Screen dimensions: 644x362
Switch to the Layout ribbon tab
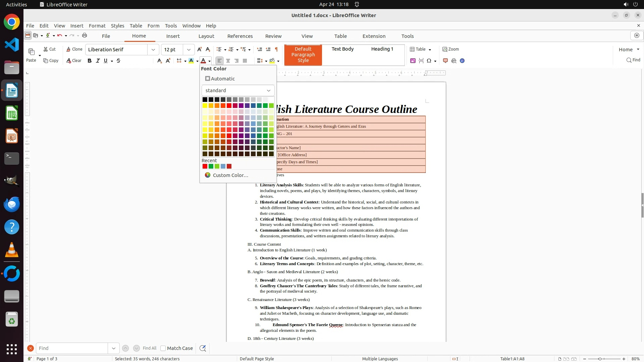[206, 36]
